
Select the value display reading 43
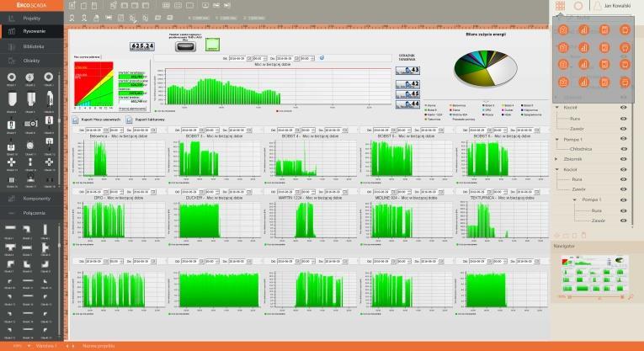(407, 70)
